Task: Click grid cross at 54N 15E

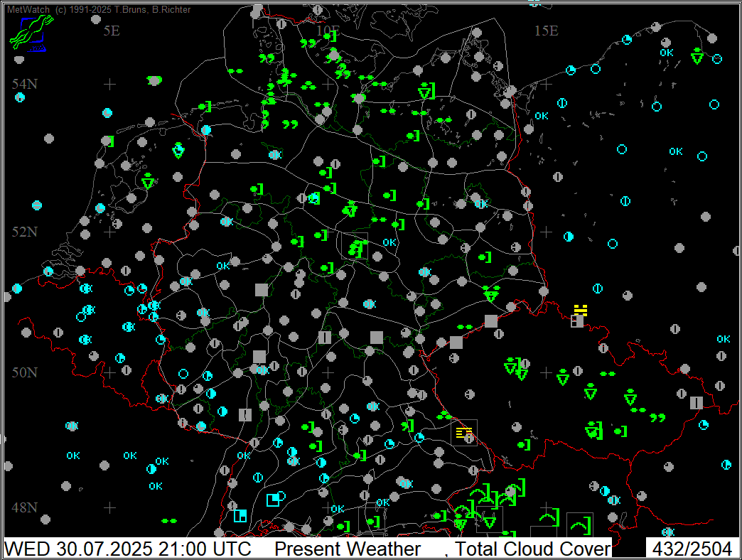Action: click(546, 84)
